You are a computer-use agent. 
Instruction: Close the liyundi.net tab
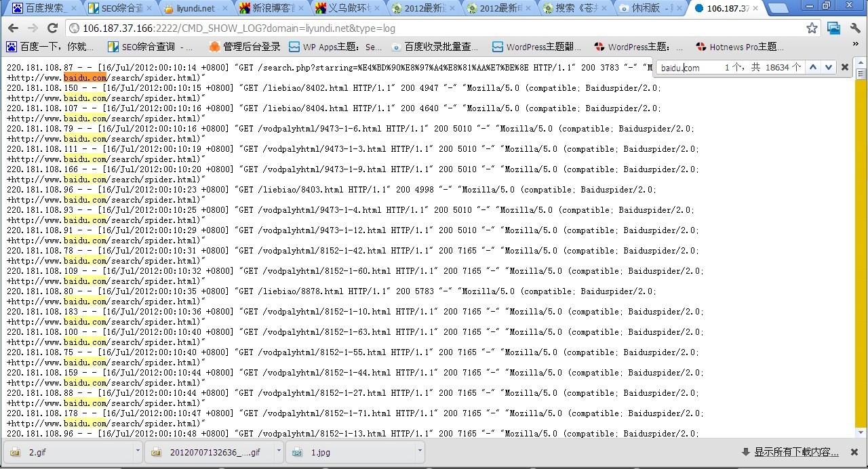pyautogui.click(x=225, y=9)
